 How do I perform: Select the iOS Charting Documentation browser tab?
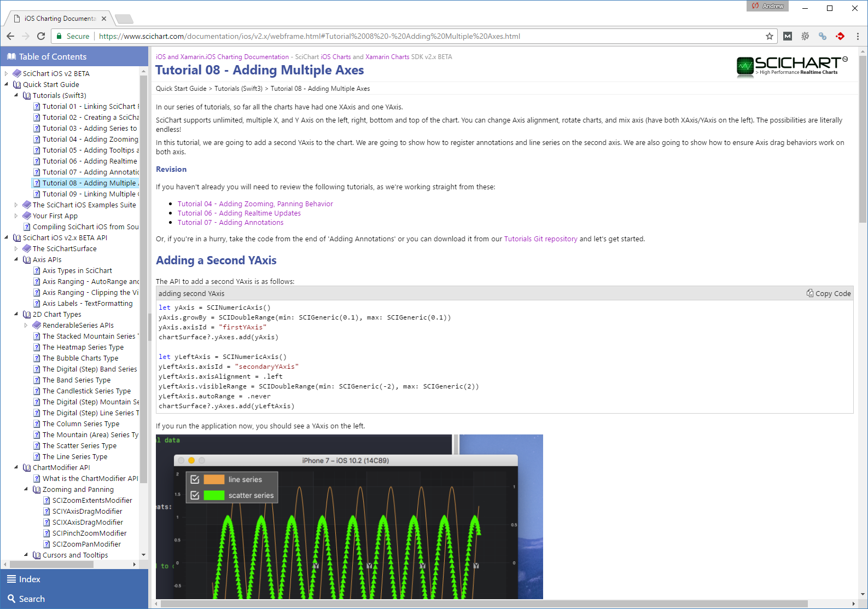(x=59, y=19)
